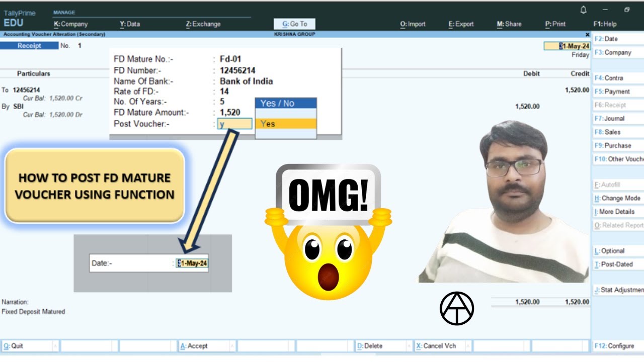Click the circular AT channel logo
The width and height of the screenshot is (644, 362).
tap(457, 308)
